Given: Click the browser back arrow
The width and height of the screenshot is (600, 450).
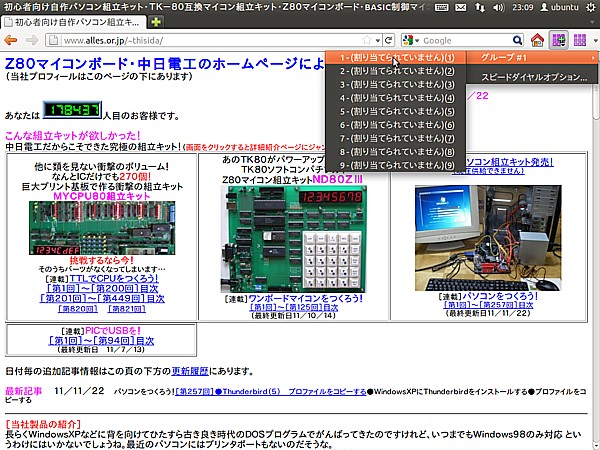Looking at the screenshot, I should tap(11, 40).
